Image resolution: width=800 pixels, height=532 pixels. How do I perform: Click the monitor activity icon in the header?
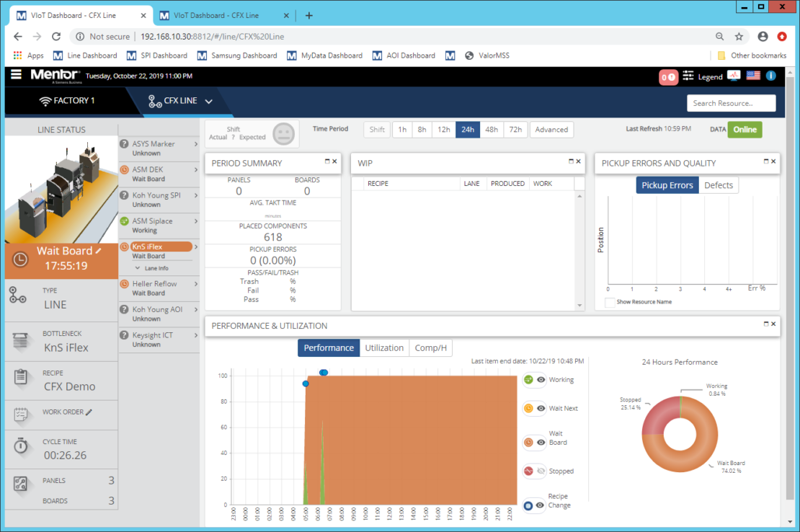point(733,75)
